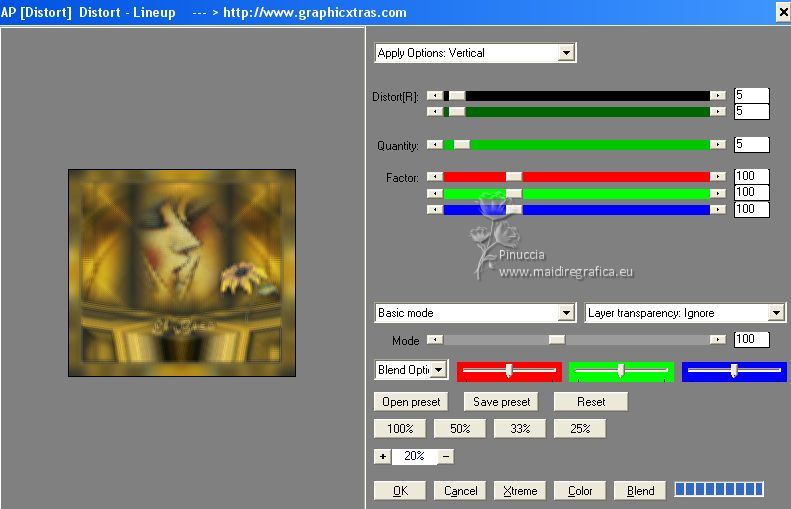Click right arrow of second Distort slider (dark green)

[717, 111]
